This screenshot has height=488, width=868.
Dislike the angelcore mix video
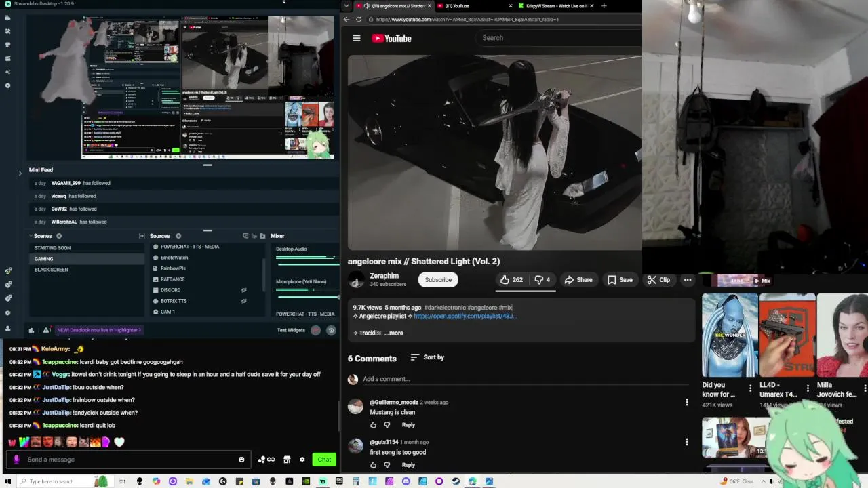pos(542,279)
